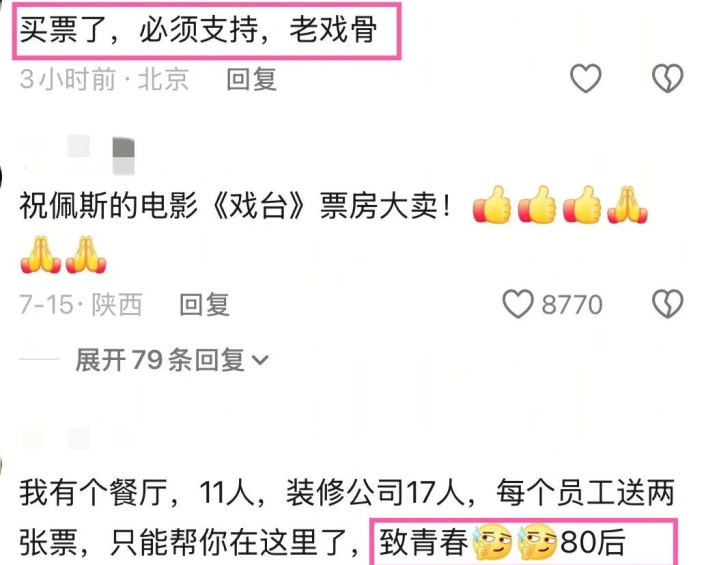Open the blurred avatar above 祝佩斯 comment
719x565 pixels.
point(123,155)
